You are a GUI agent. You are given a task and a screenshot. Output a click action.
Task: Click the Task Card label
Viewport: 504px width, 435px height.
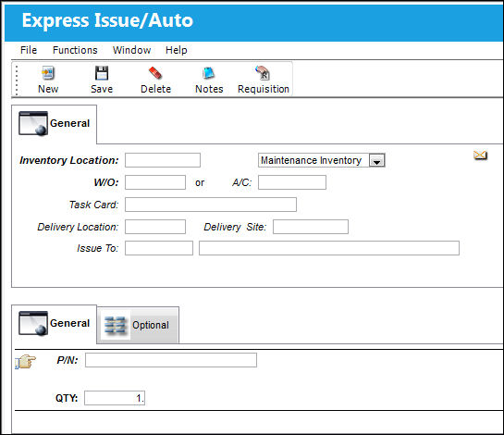tap(93, 205)
